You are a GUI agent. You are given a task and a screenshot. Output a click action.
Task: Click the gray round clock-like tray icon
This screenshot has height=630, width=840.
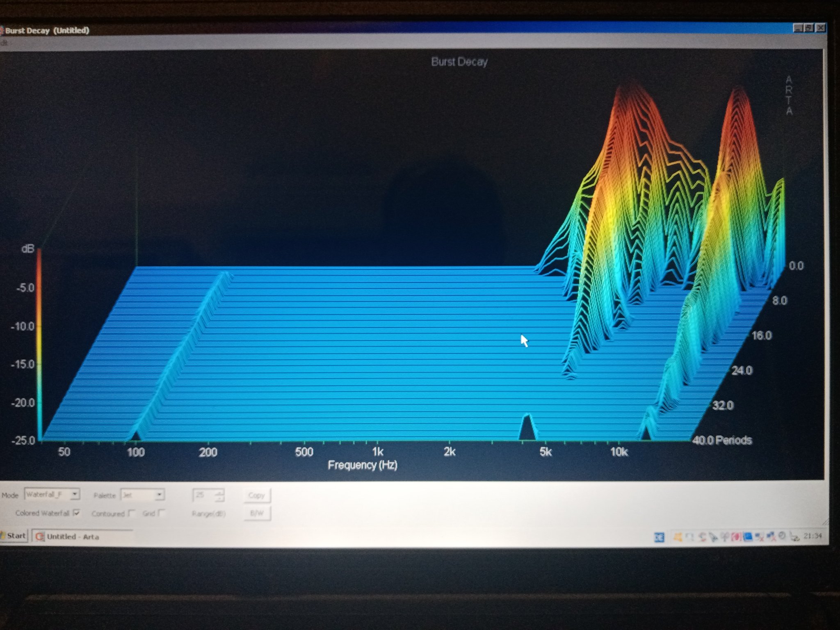(782, 536)
